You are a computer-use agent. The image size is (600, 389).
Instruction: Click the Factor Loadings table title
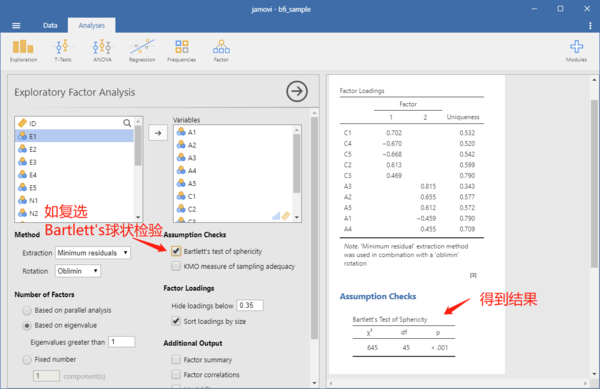click(x=362, y=91)
